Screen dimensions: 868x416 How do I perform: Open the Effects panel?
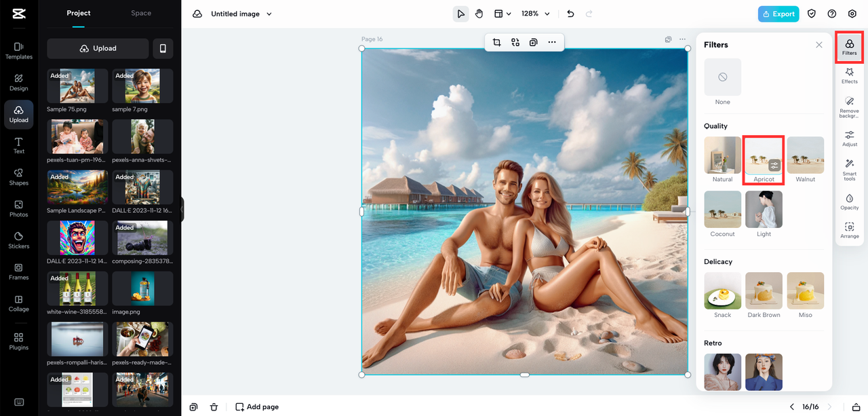(x=850, y=75)
